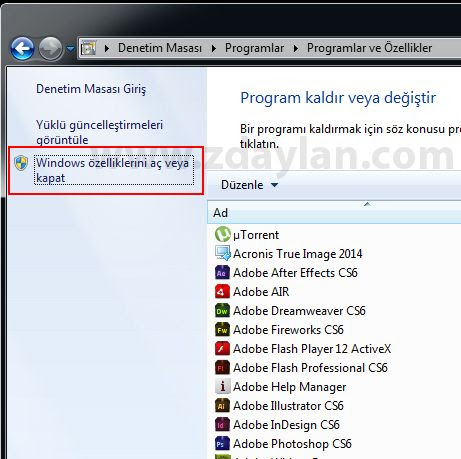Screen dimensions: 461x459
Task: Open the Düzenle dropdown menu
Action: pos(249,185)
